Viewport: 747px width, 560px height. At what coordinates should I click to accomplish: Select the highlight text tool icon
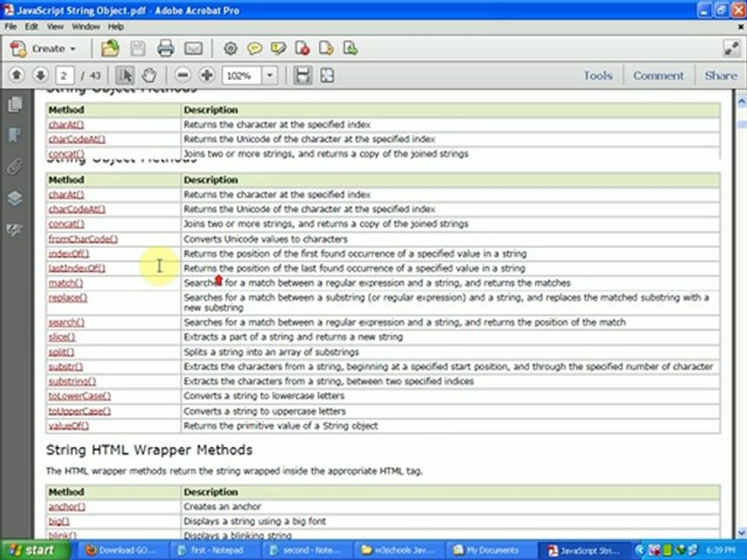click(279, 48)
